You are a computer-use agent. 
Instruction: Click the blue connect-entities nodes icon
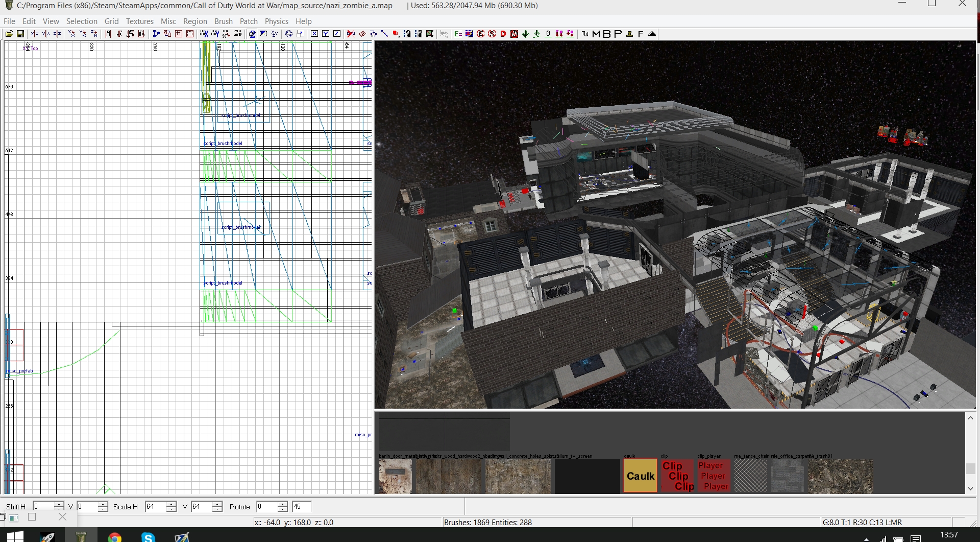point(156,34)
